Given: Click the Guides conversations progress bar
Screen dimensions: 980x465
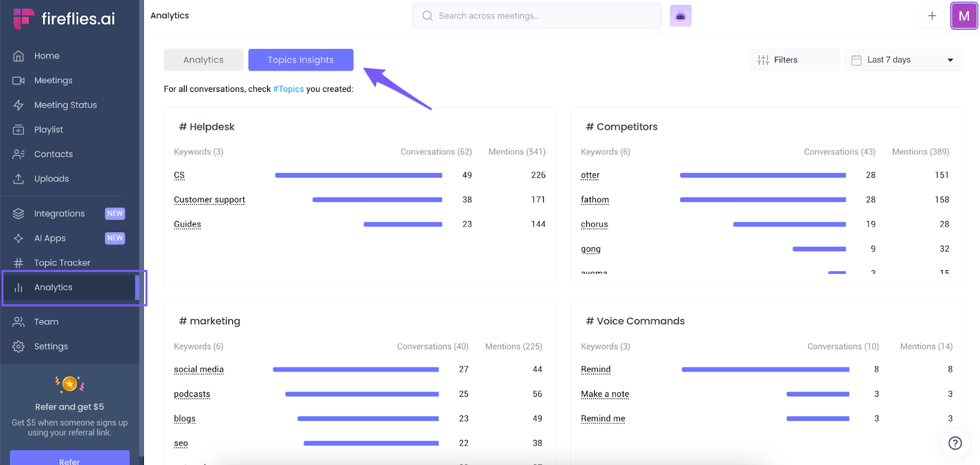Looking at the screenshot, I should coord(403,224).
